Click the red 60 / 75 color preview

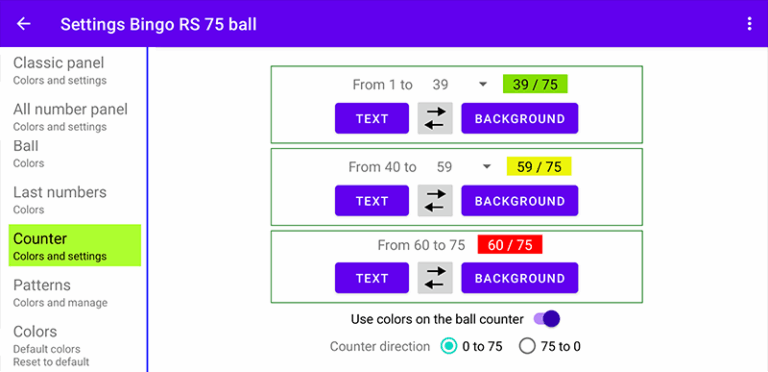pos(510,245)
